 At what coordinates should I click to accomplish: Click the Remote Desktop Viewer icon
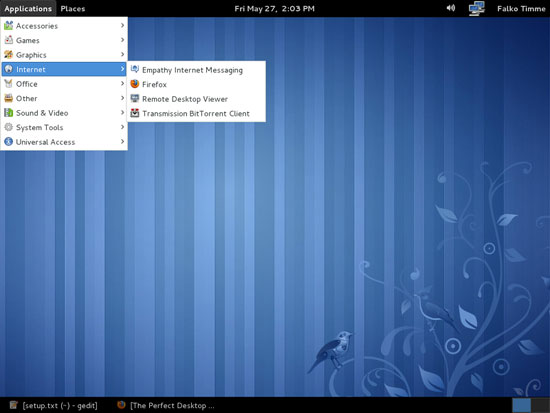135,99
